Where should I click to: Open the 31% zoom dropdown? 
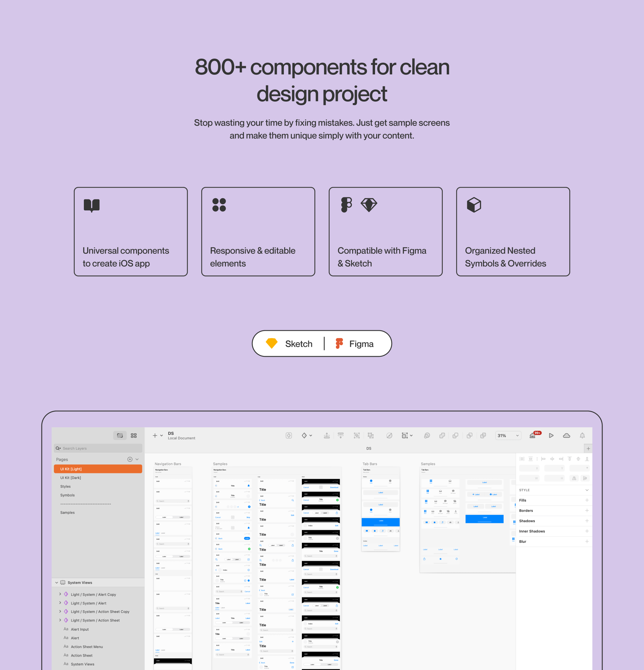point(508,435)
